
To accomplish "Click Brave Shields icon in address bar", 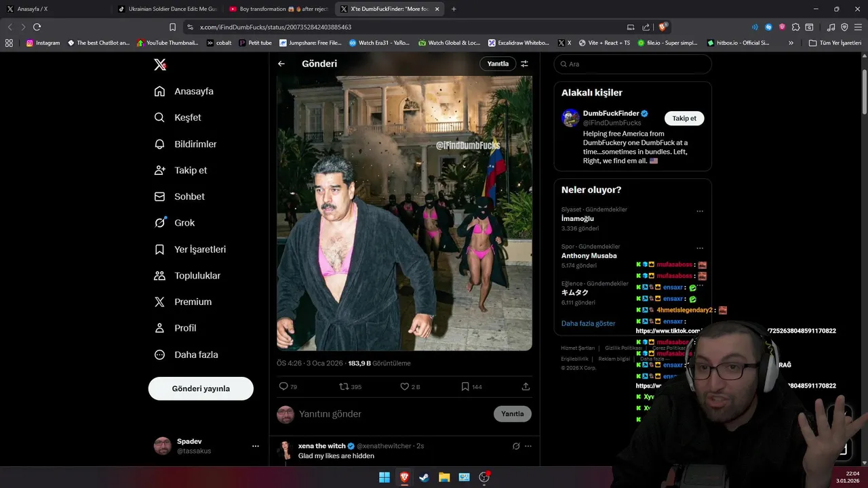I will click(664, 27).
